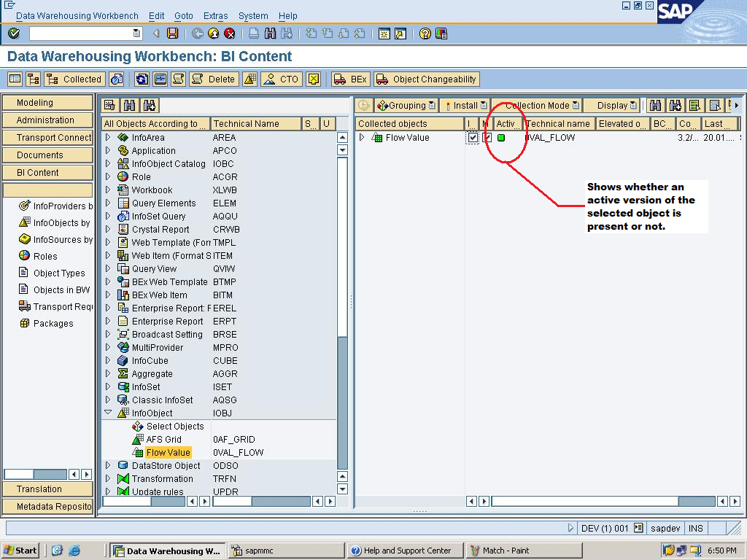Open the Collection Mode dropdown
This screenshot has width=747, height=560.
[537, 105]
